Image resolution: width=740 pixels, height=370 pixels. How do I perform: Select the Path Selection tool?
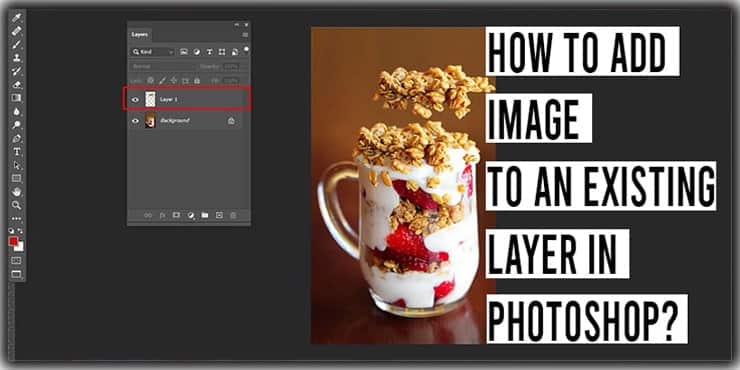[17, 165]
